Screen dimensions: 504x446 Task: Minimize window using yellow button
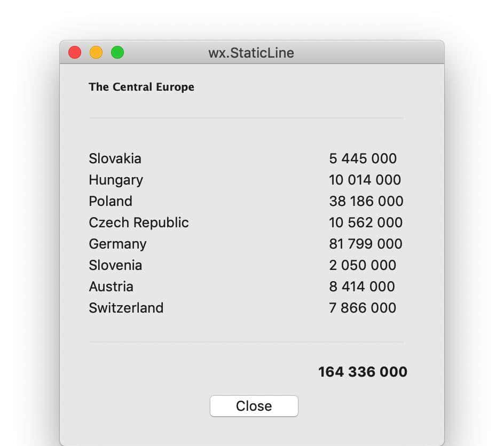(x=96, y=53)
